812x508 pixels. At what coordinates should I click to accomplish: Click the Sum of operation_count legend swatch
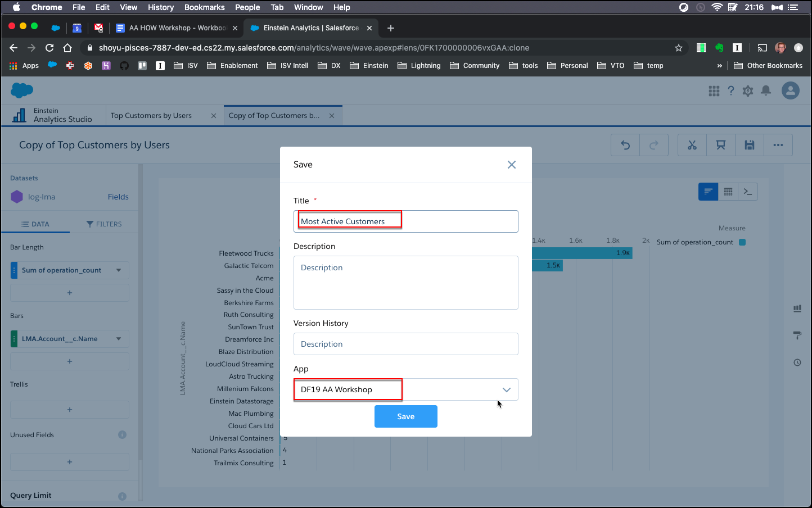click(x=742, y=242)
